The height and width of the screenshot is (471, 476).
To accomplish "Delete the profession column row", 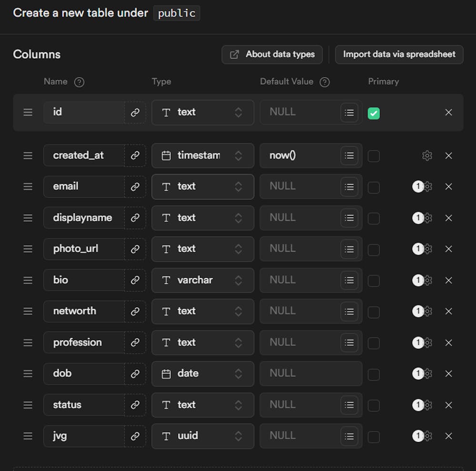I will coord(448,343).
